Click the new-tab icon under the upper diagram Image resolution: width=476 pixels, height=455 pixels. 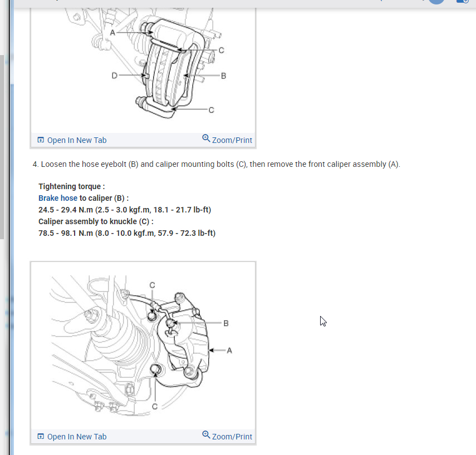tap(41, 140)
